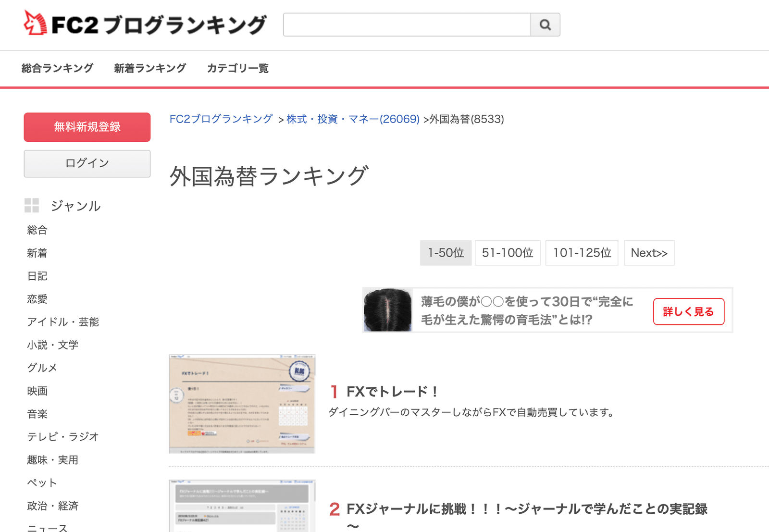Image resolution: width=769 pixels, height=532 pixels.
Task: Open the FXでトレード！ blog thumbnail
Action: coord(242,404)
